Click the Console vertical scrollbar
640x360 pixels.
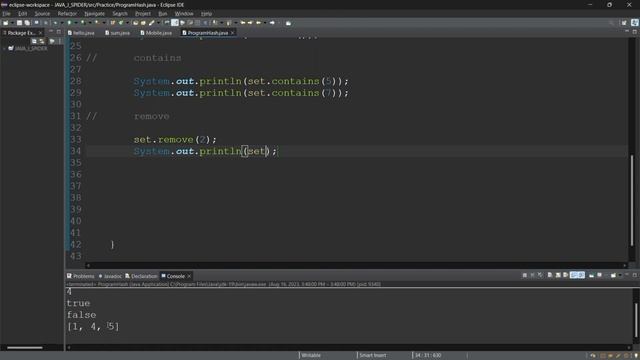636,320
